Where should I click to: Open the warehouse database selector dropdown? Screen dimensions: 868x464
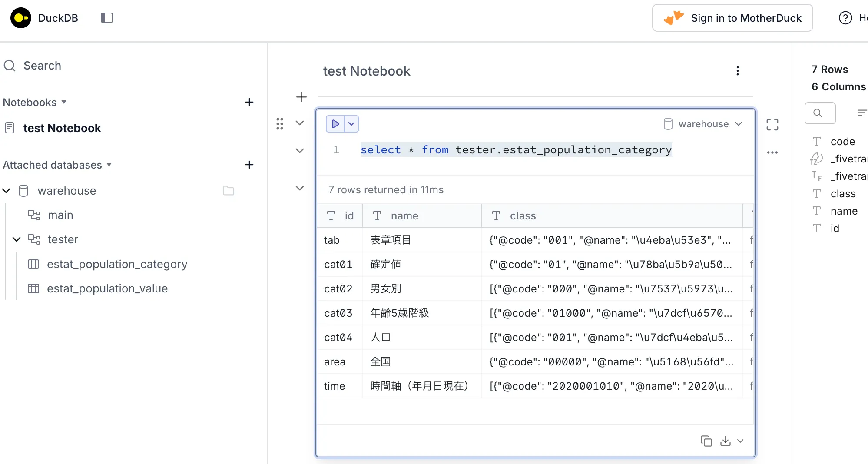pyautogui.click(x=703, y=124)
